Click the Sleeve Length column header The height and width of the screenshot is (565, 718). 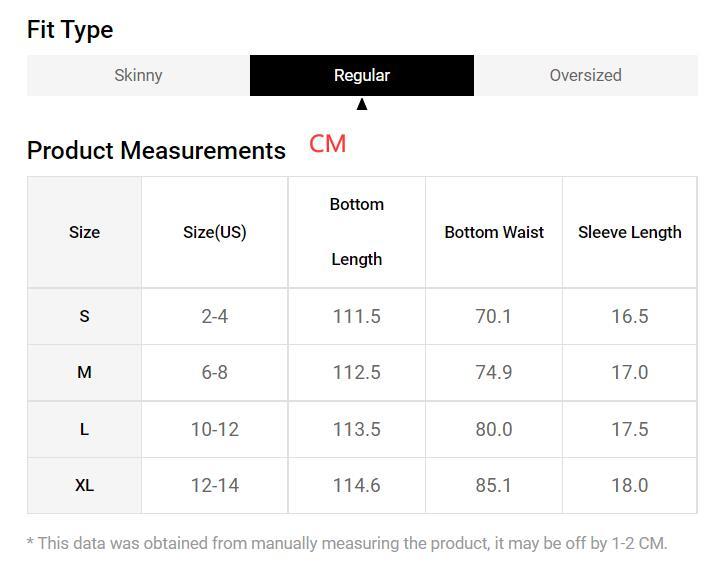pos(629,232)
